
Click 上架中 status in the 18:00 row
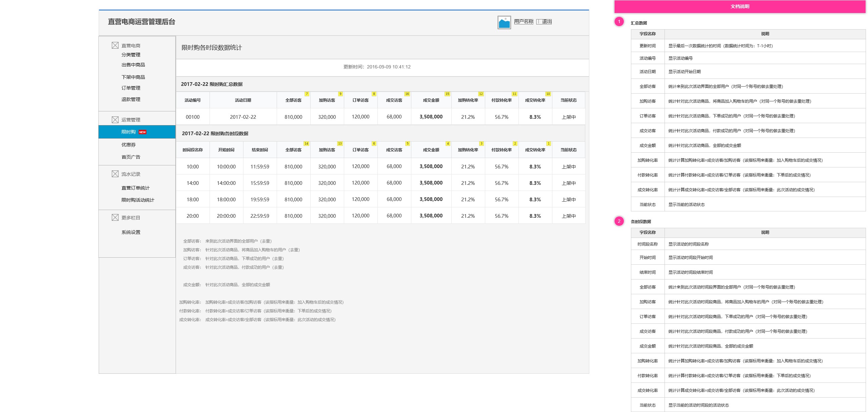[569, 200]
